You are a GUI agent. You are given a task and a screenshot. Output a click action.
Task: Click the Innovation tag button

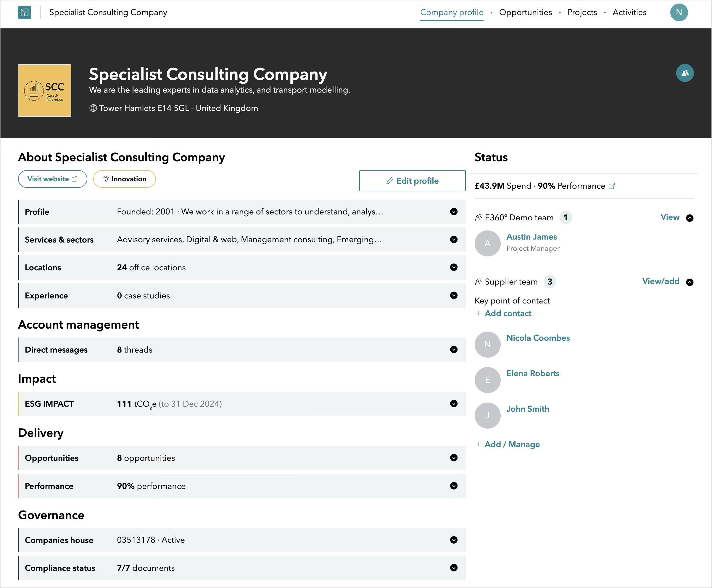[124, 179]
